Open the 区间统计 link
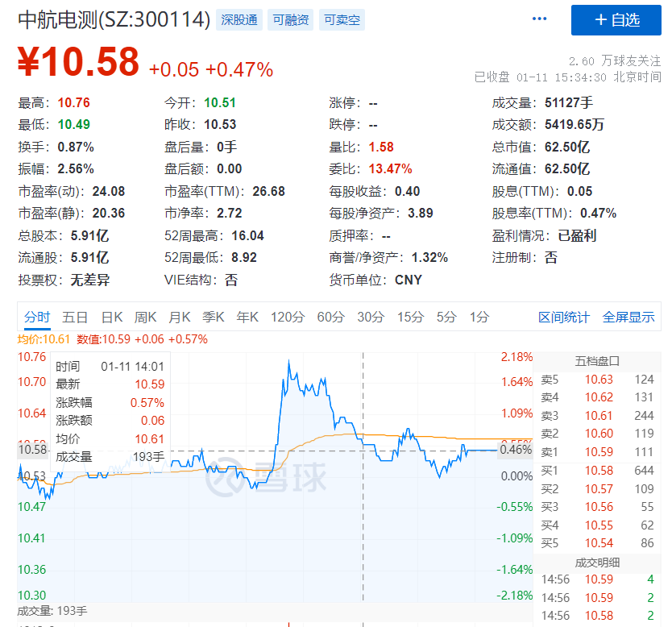The image size is (672, 627). click(x=564, y=318)
